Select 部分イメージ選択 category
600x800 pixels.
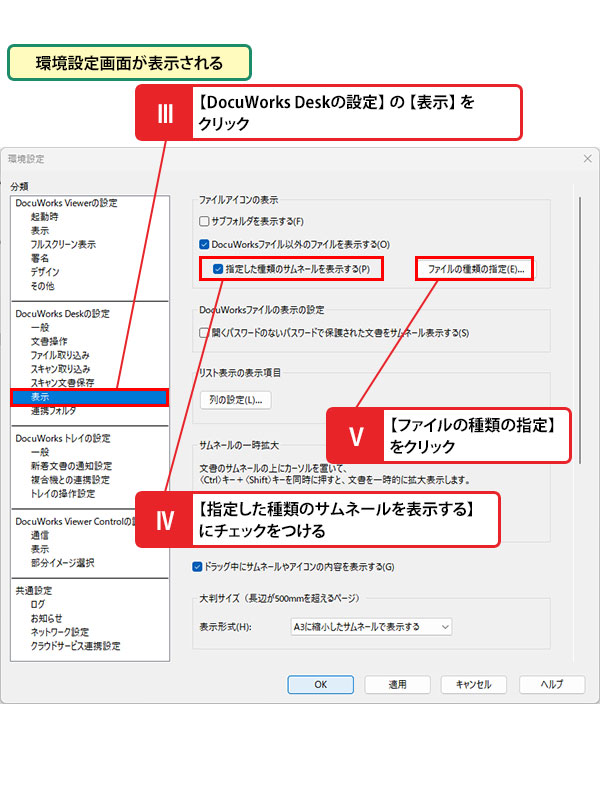click(x=62, y=563)
